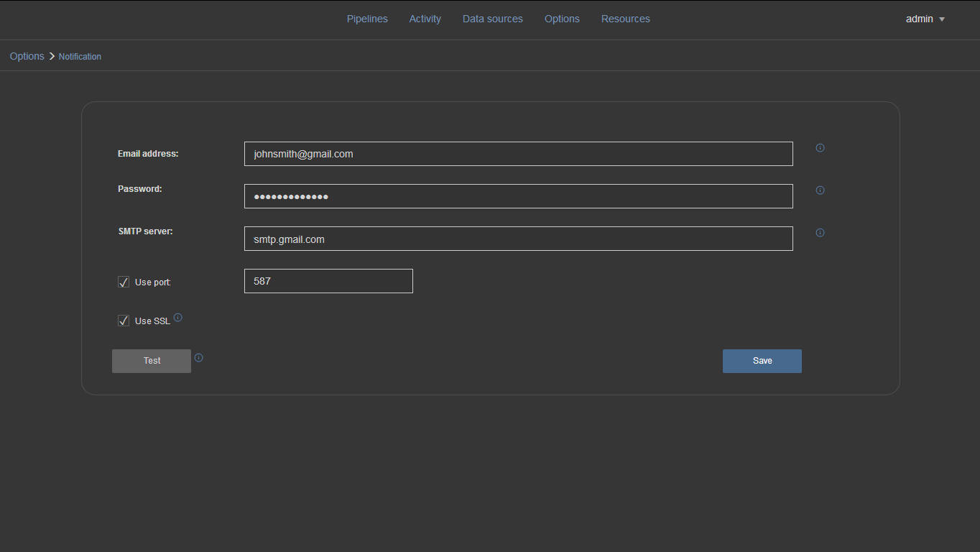Image resolution: width=980 pixels, height=552 pixels.
Task: Click the info icon beside SMTP server field
Action: click(x=820, y=233)
